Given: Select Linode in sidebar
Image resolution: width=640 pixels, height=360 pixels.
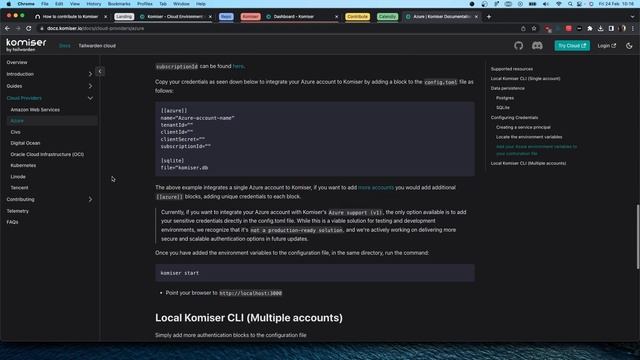Looking at the screenshot, I should (18, 177).
